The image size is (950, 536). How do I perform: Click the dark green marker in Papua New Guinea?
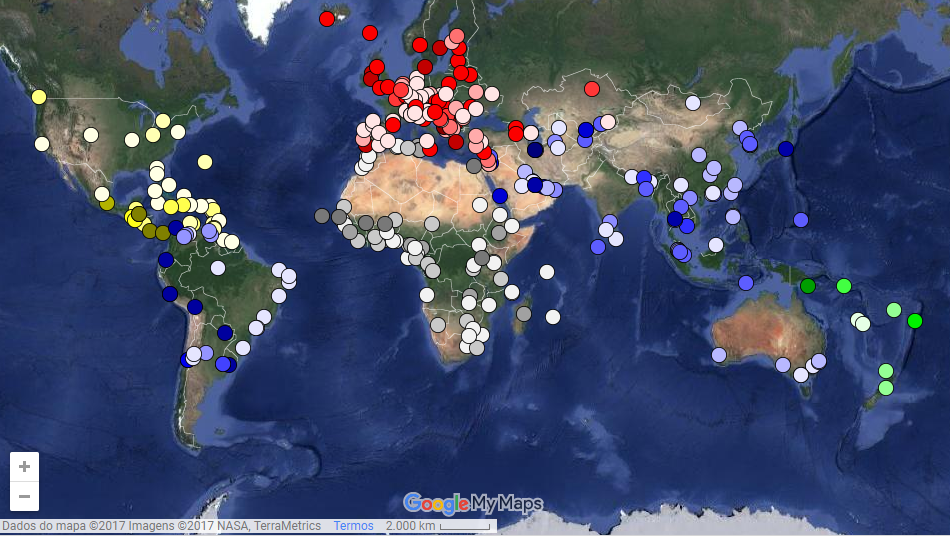808,286
